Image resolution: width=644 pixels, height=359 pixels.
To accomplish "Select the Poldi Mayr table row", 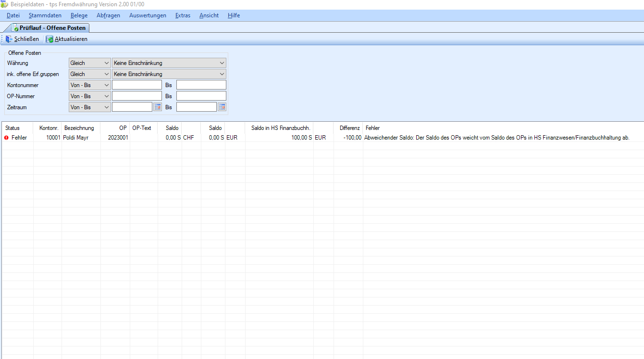I will [x=76, y=138].
